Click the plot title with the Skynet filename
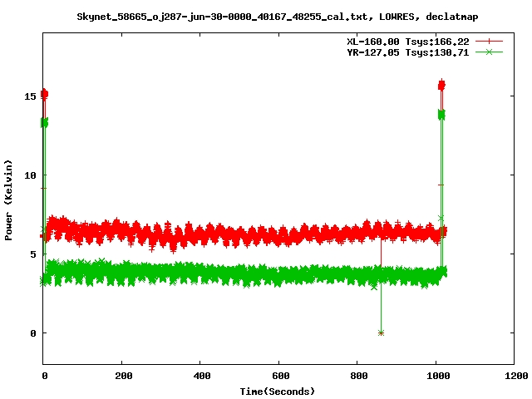532x399 pixels. pyautogui.click(x=277, y=17)
